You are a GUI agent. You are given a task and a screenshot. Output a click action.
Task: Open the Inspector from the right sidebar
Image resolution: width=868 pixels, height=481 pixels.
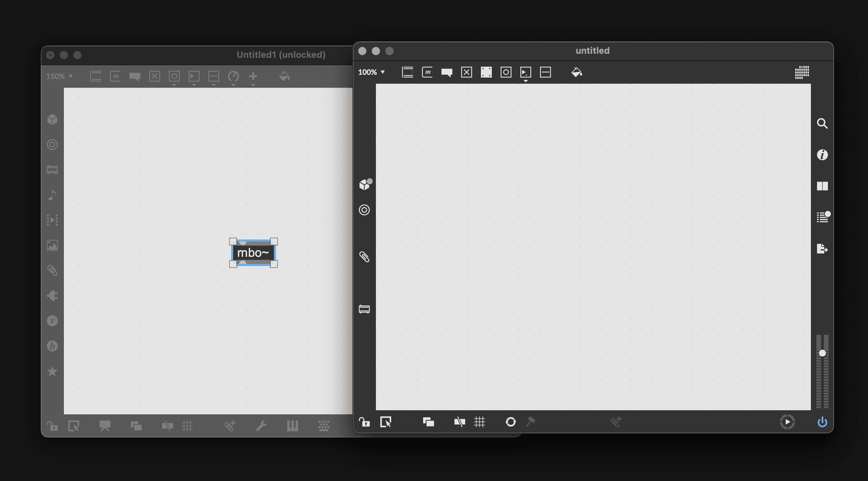823,155
